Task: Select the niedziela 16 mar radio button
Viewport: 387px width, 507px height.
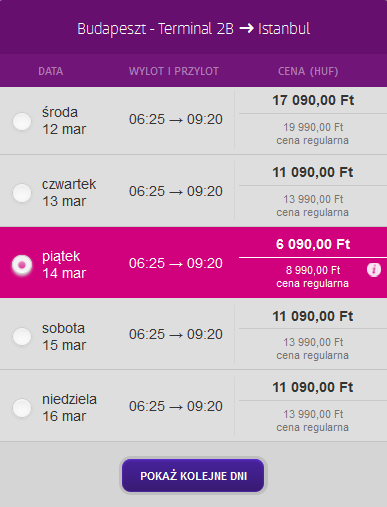Action: pos(22,408)
